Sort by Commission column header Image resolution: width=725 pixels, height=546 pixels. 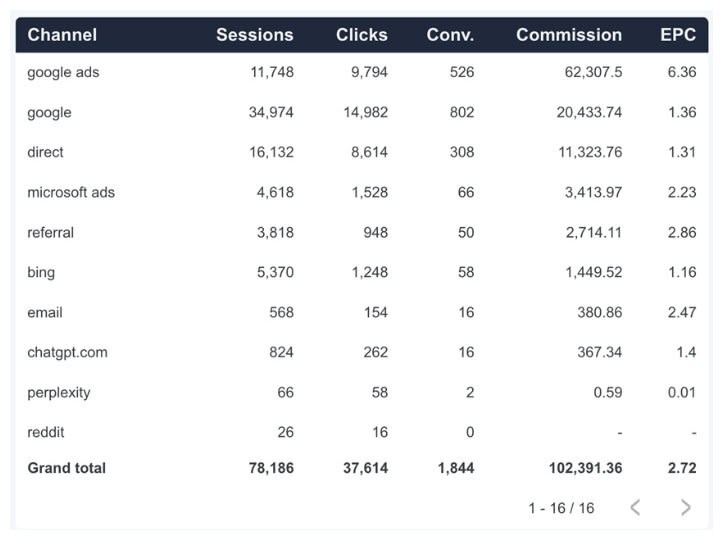pyautogui.click(x=568, y=35)
